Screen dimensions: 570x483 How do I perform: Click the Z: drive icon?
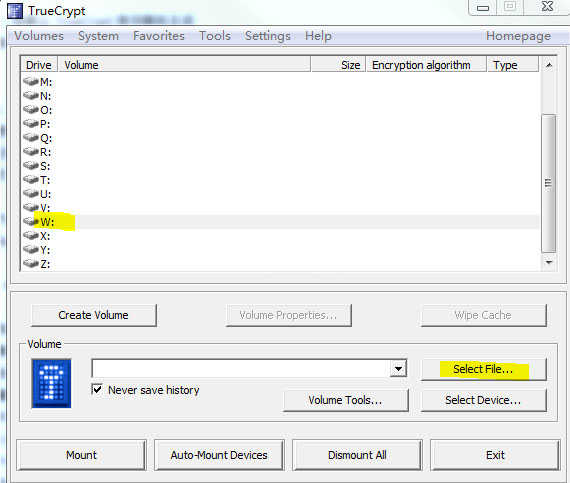(31, 263)
